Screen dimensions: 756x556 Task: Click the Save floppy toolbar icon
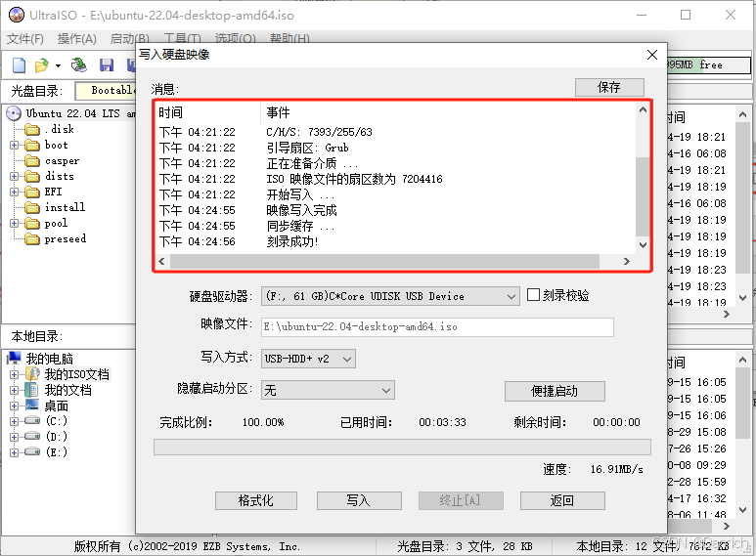106,65
